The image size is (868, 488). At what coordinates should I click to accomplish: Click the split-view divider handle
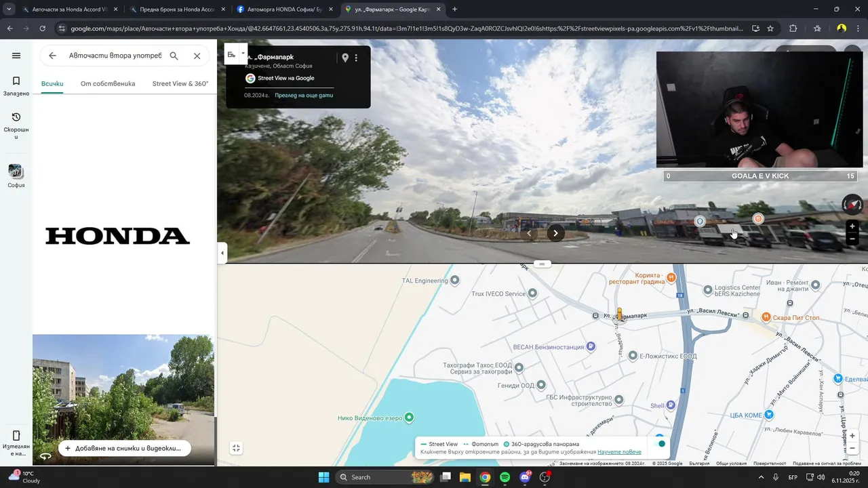[542, 264]
